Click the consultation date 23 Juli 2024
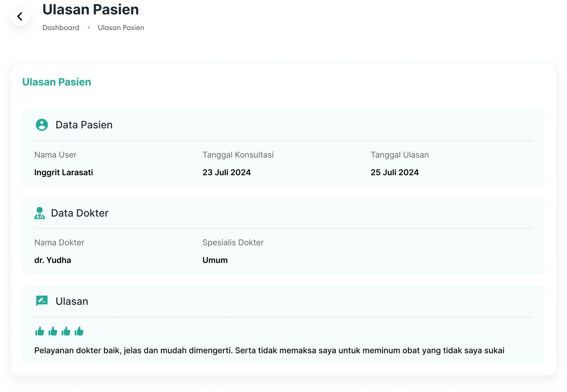The width and height of the screenshot is (567, 392). (x=227, y=172)
